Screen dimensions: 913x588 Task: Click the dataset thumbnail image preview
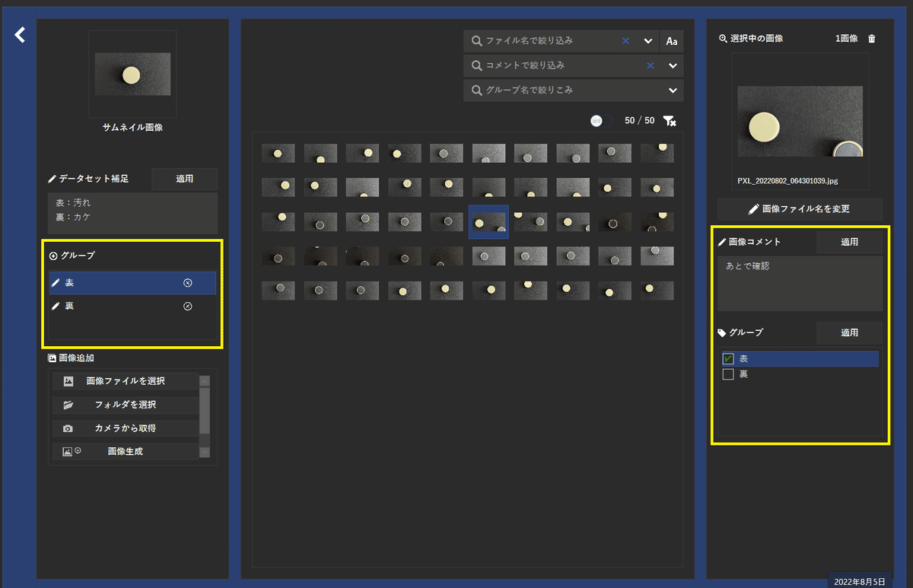132,74
